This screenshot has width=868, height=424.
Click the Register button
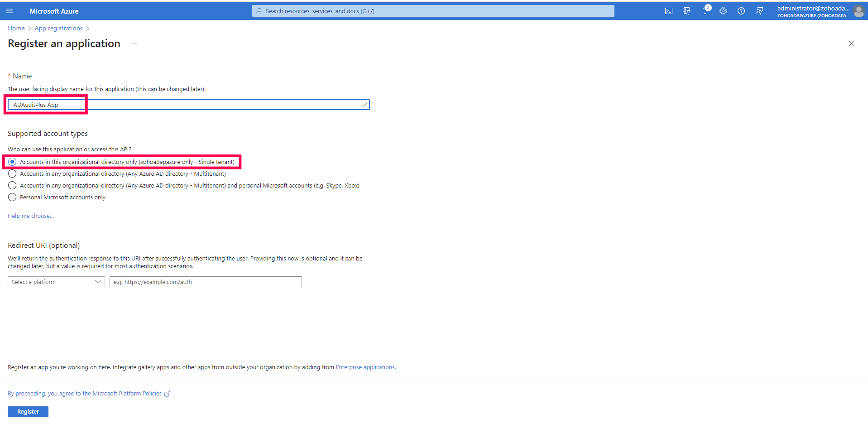28,411
